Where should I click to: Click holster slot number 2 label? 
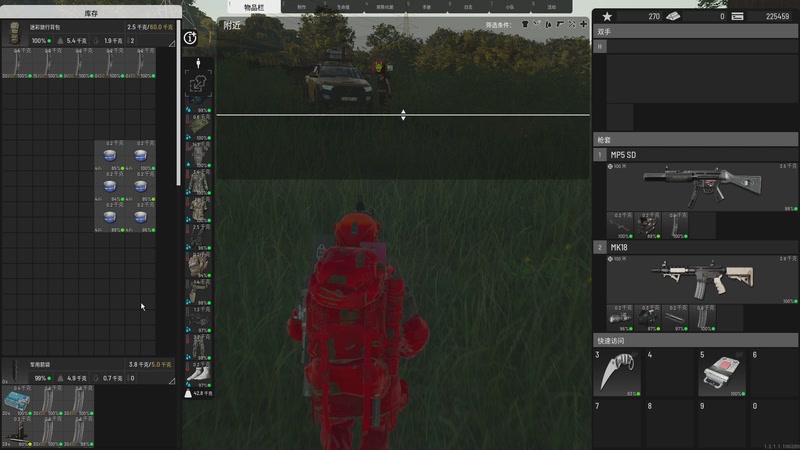[599, 247]
